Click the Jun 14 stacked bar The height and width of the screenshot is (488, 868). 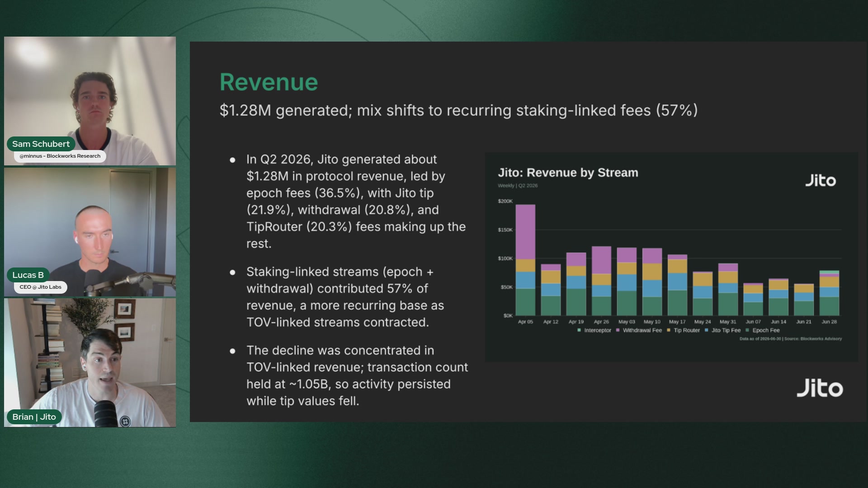(778, 297)
